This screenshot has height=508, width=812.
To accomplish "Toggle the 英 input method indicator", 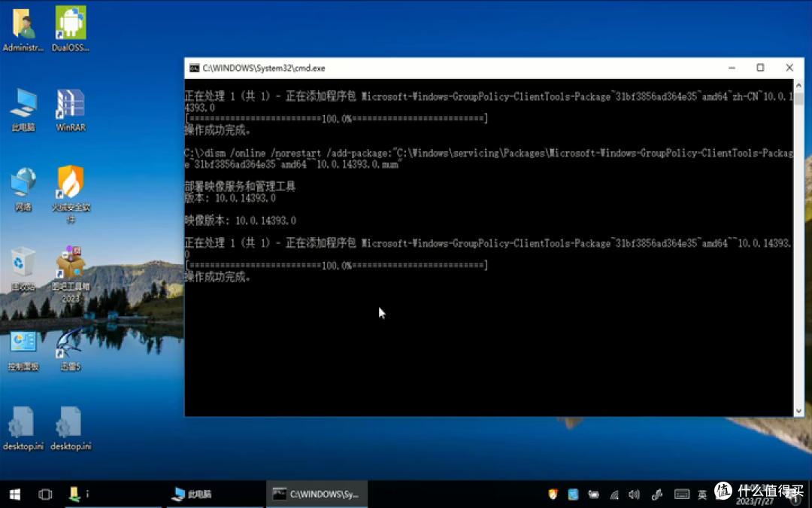I will click(x=702, y=494).
